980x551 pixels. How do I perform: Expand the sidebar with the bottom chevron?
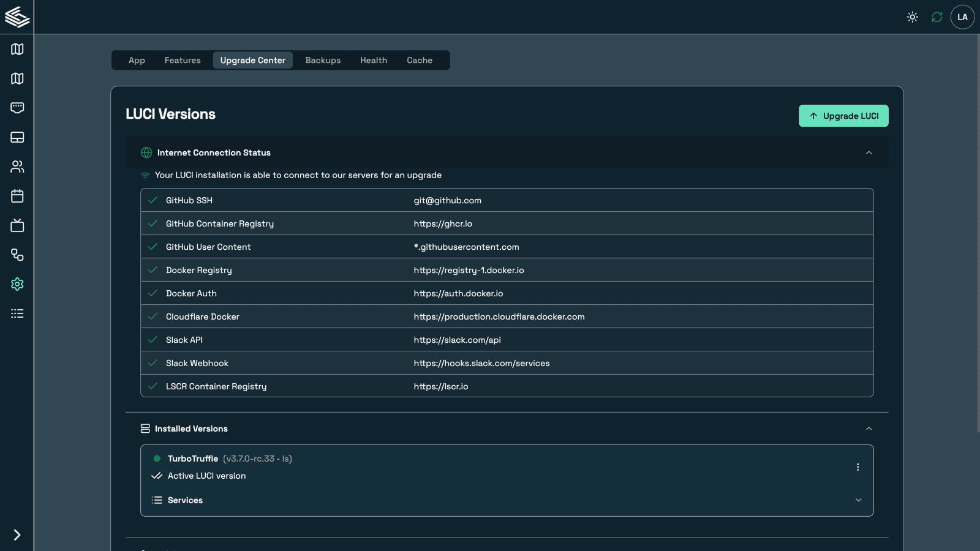(x=17, y=535)
